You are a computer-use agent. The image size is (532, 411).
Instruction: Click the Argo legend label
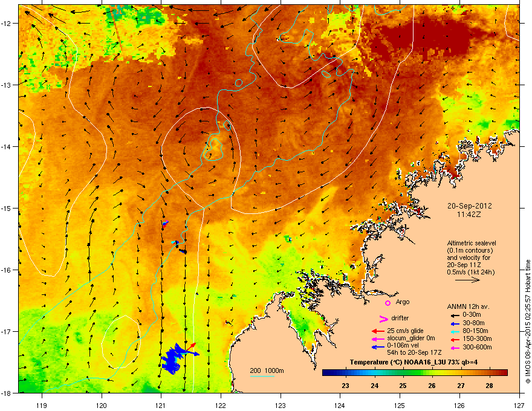pos(403,302)
